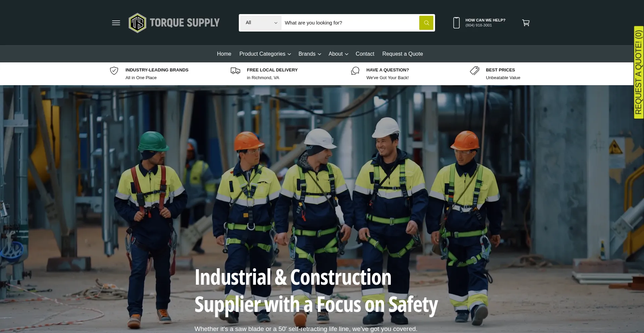Open the hamburger menu icon

pyautogui.click(x=116, y=23)
